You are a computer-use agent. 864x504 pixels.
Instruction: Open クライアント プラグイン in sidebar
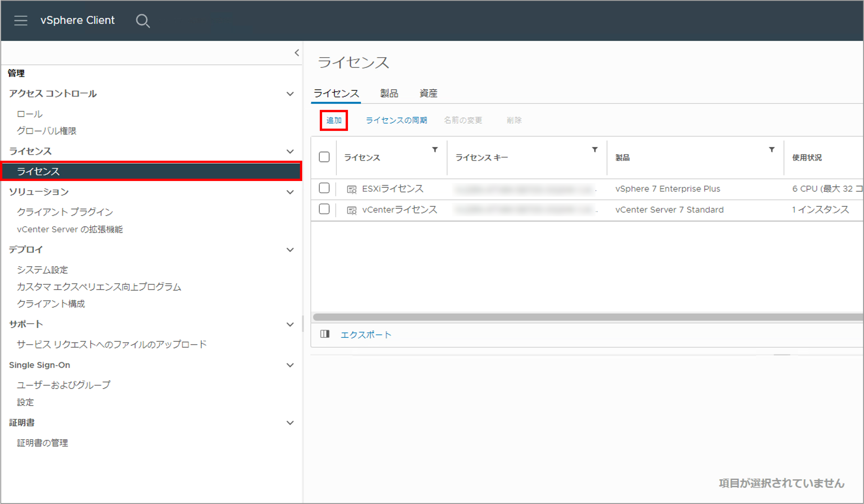pos(65,212)
